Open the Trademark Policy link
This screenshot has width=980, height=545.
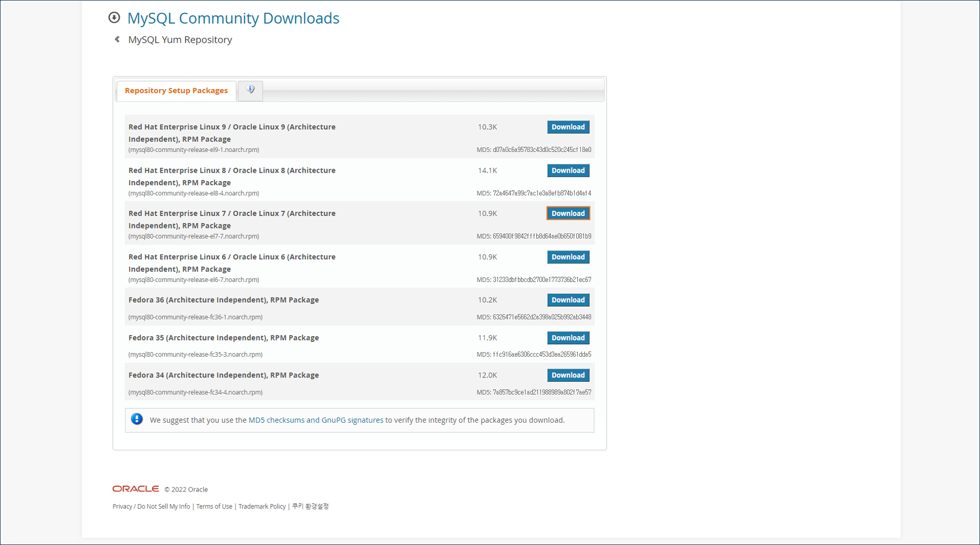262,506
